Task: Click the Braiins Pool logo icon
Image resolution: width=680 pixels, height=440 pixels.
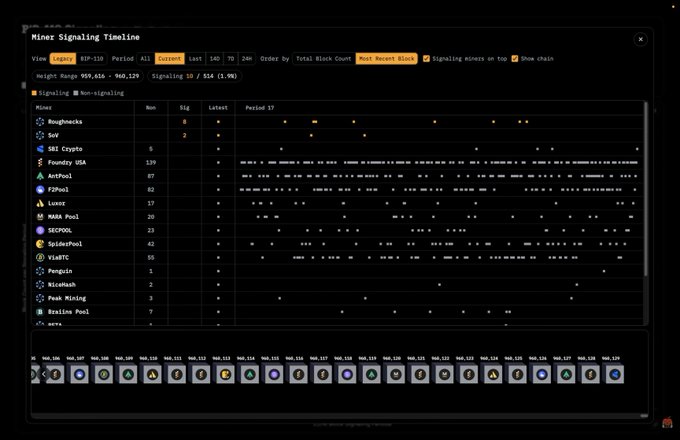Action: tap(40, 312)
